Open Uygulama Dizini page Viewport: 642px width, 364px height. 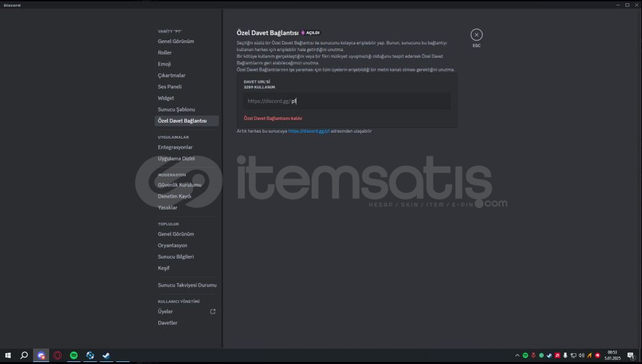point(176,159)
